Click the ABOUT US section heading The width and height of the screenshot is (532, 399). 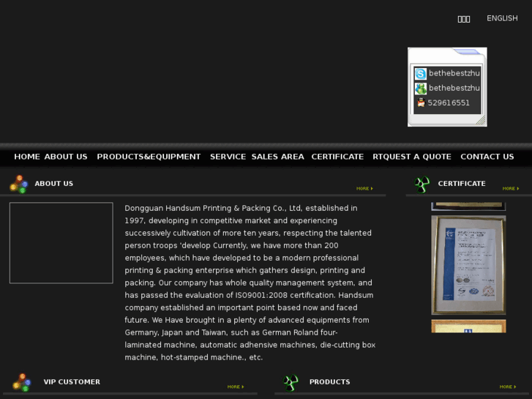coord(53,183)
